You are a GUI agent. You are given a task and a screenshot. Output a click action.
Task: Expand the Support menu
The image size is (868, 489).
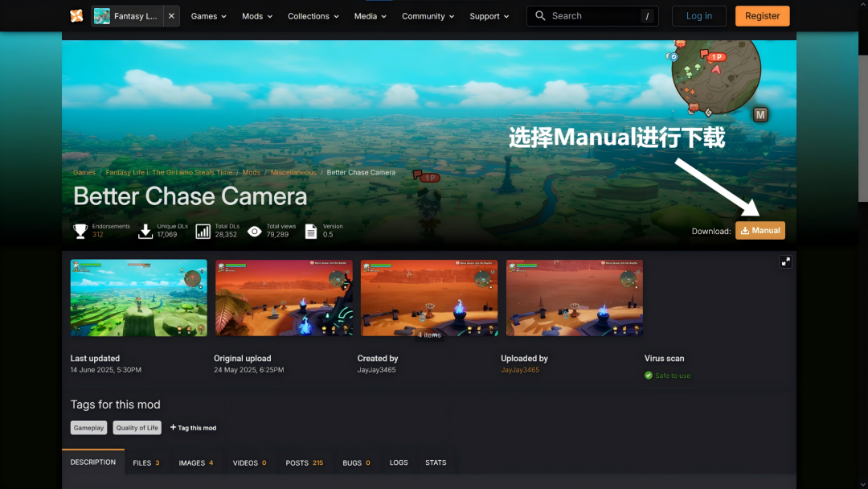pos(489,16)
